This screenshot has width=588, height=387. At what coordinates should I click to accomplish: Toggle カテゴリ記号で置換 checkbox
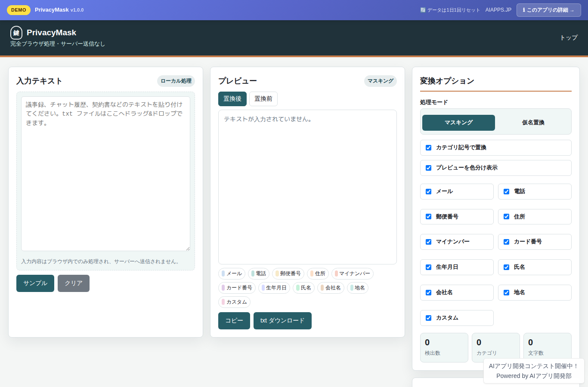(428, 147)
